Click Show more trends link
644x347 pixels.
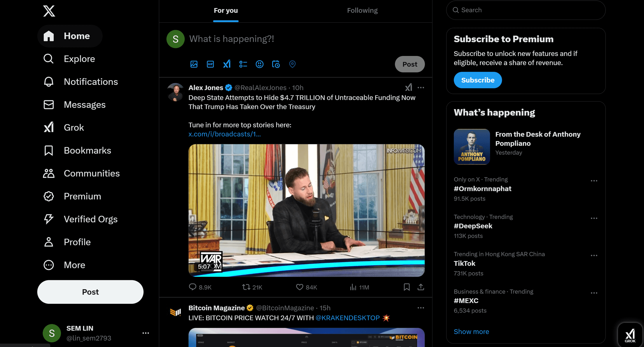pyautogui.click(x=471, y=332)
